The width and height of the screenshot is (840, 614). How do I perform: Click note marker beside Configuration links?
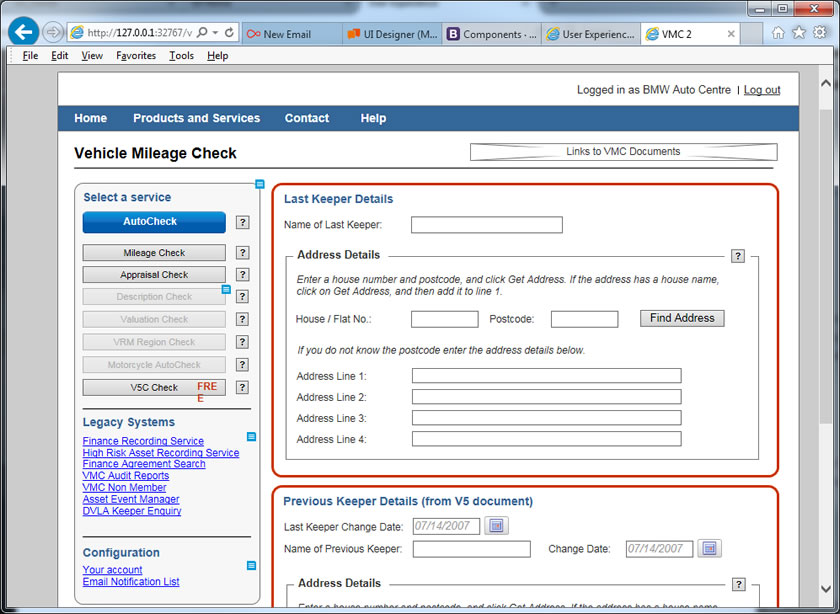point(251,565)
